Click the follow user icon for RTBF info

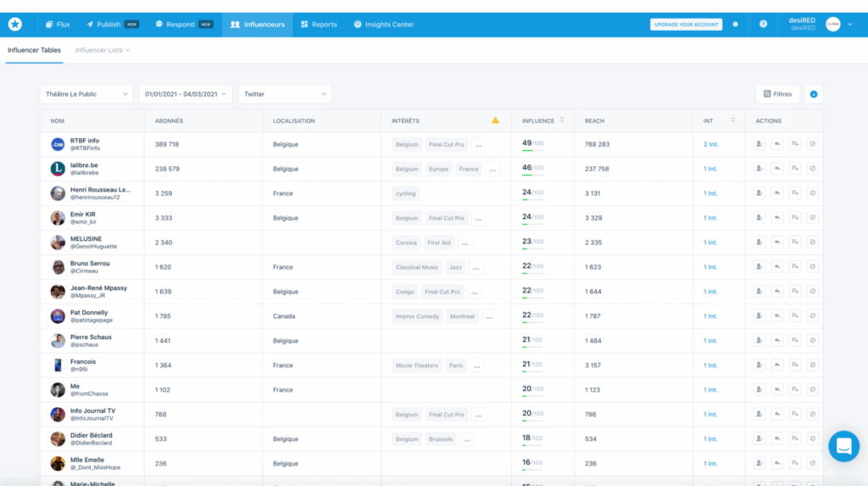coord(759,144)
